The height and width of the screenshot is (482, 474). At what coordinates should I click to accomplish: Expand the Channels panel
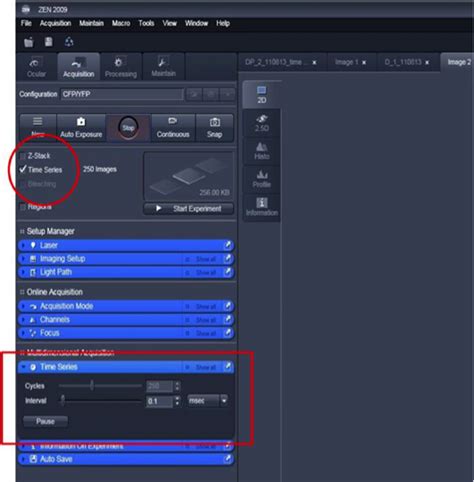(x=23, y=320)
